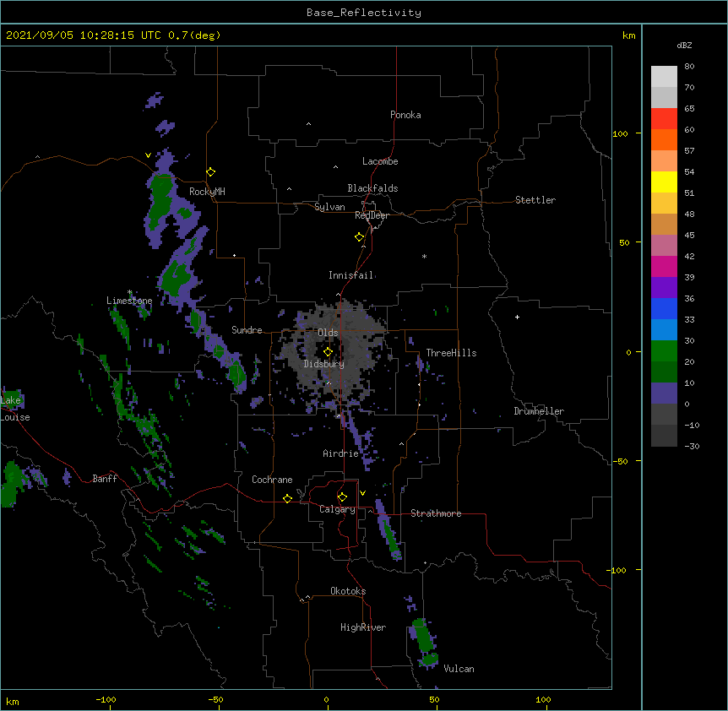Click the Ponoka city label
The width and height of the screenshot is (728, 711).
(405, 115)
